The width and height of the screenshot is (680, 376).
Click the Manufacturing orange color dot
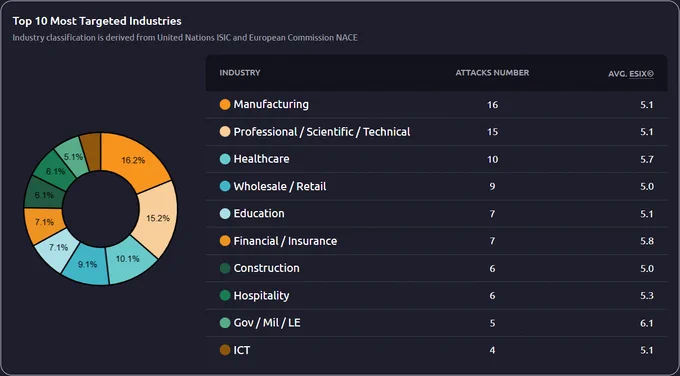coord(225,105)
